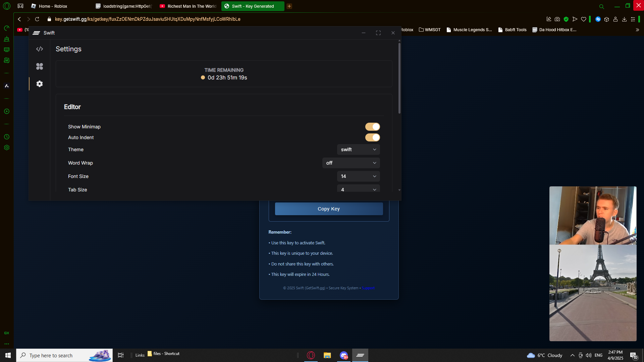Viewport: 644px width, 362px height.
Task: Open GX Cleaner broom icon in sidebar
Action: [x=7, y=39]
